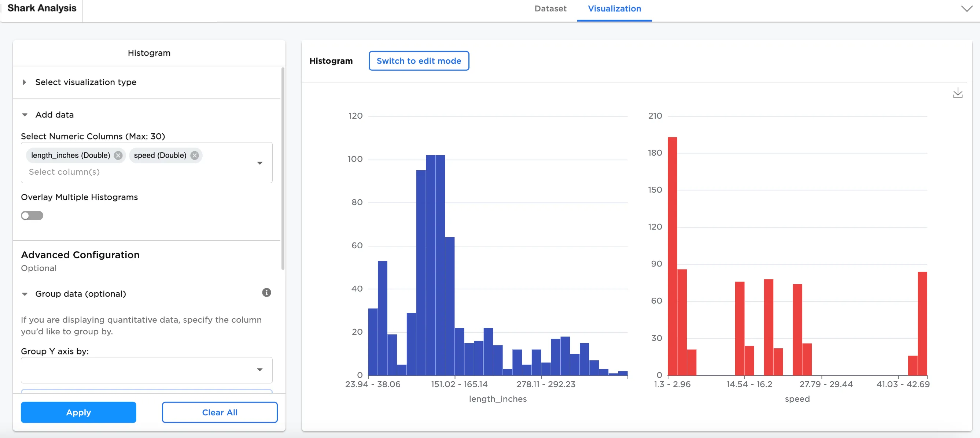Click the tallest blue bar in length_inches histogram
Viewport: 980px width, 438px height.
tap(430, 266)
